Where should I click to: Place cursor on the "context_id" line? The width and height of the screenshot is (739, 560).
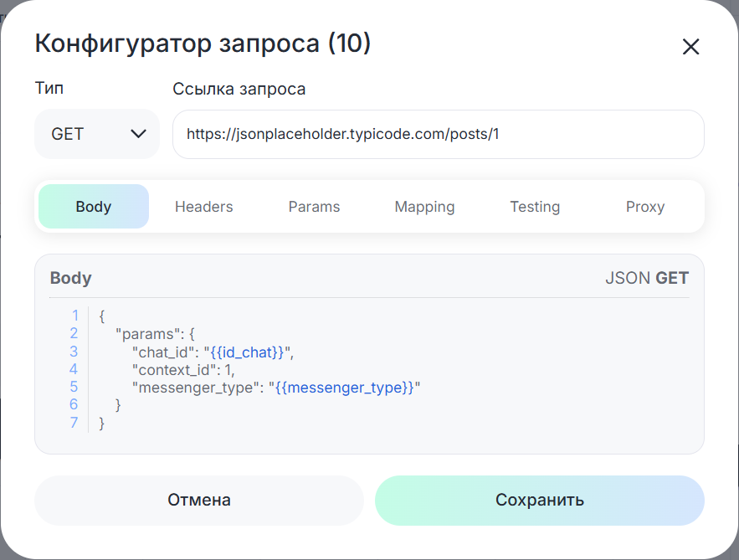182,370
